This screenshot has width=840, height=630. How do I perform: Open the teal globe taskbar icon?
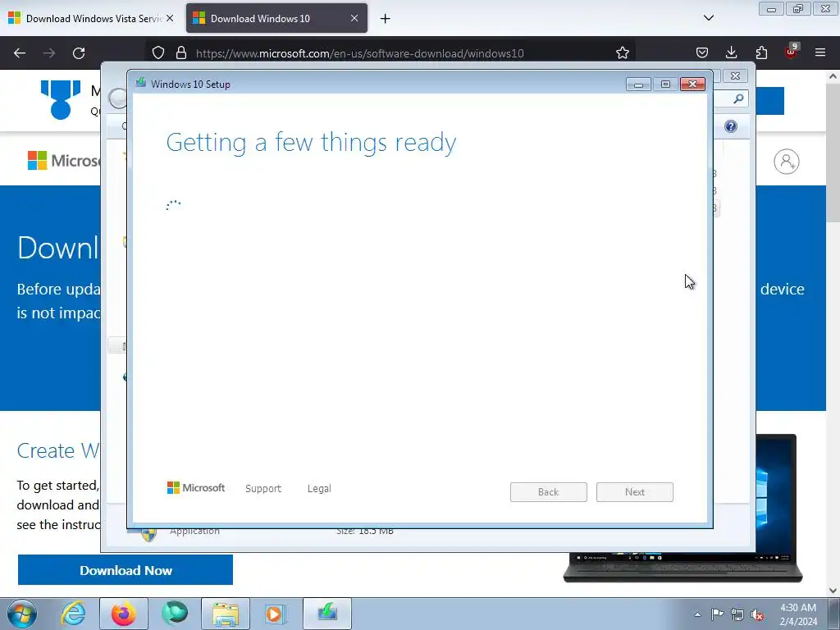(x=175, y=614)
